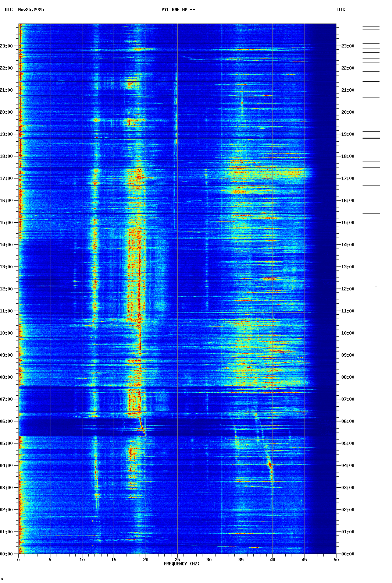Click the 09:00 label on right axis
The image size is (392, 583).
click(x=348, y=355)
